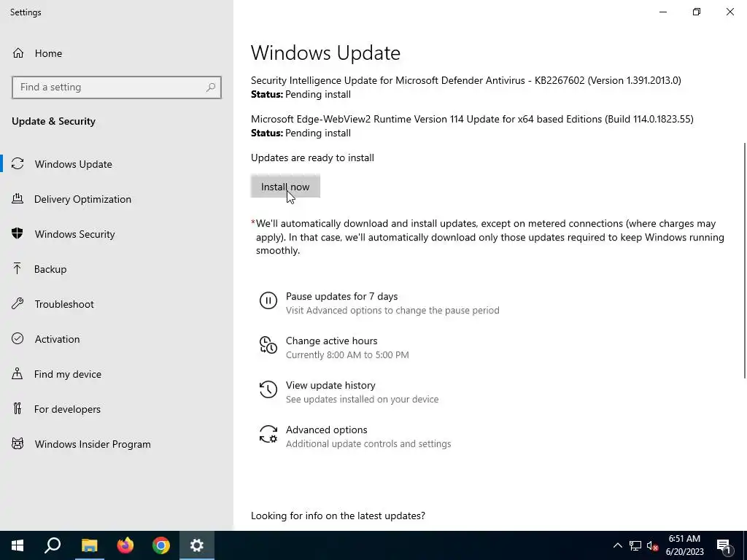Launch Firefox from the taskbar

click(125, 545)
